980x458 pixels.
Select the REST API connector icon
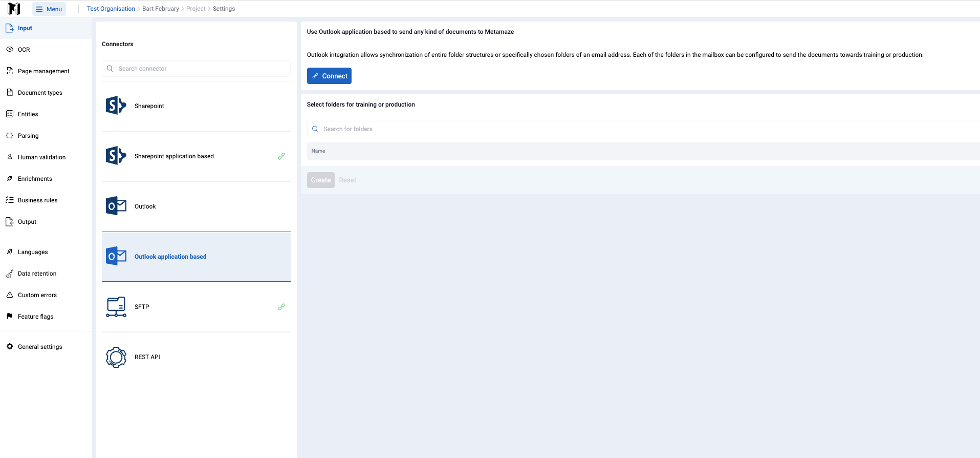click(x=116, y=357)
